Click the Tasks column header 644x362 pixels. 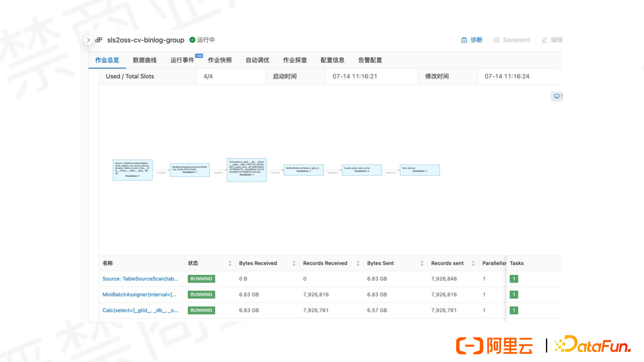pyautogui.click(x=516, y=263)
